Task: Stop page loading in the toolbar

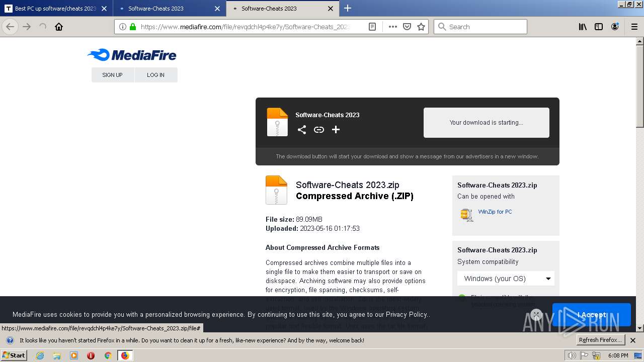Action: point(43,27)
